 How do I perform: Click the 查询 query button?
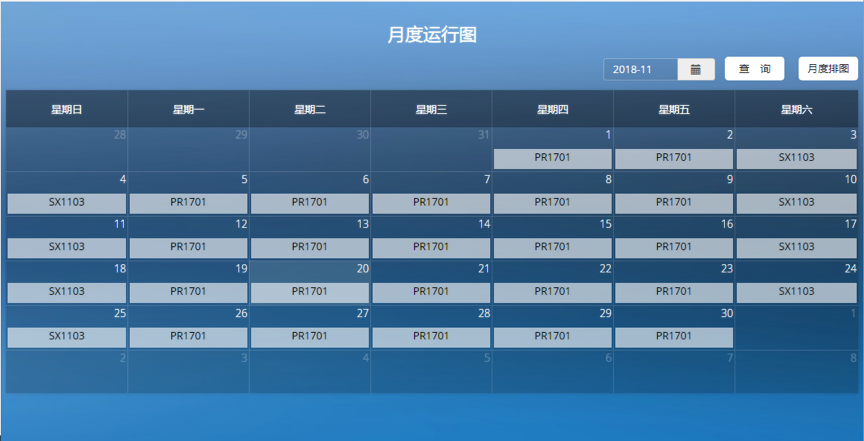coord(754,69)
